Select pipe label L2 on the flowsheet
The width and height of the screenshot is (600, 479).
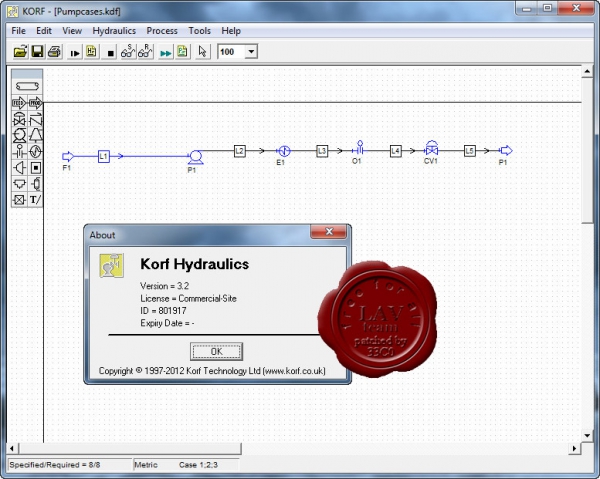pos(240,151)
